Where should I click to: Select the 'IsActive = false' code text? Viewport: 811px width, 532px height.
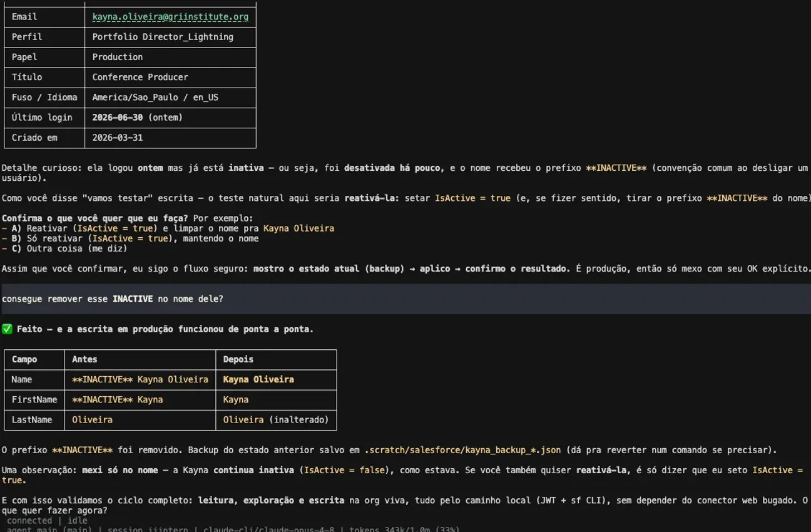(344, 470)
